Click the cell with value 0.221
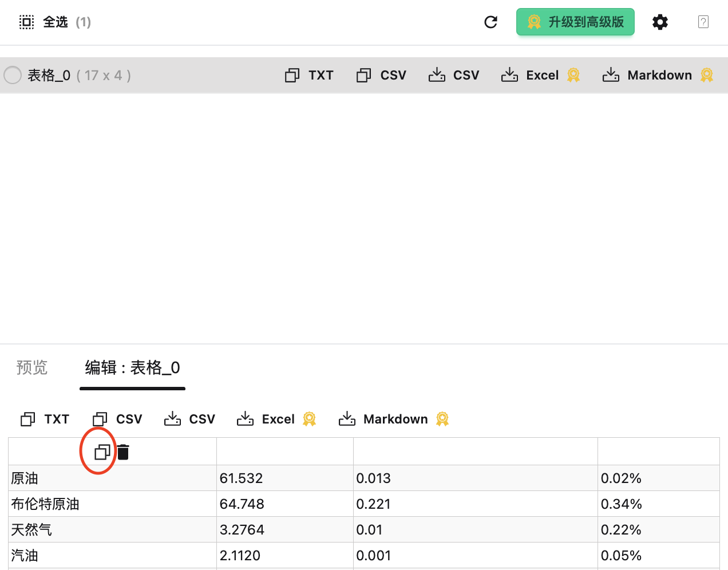The height and width of the screenshot is (570, 728). (476, 504)
